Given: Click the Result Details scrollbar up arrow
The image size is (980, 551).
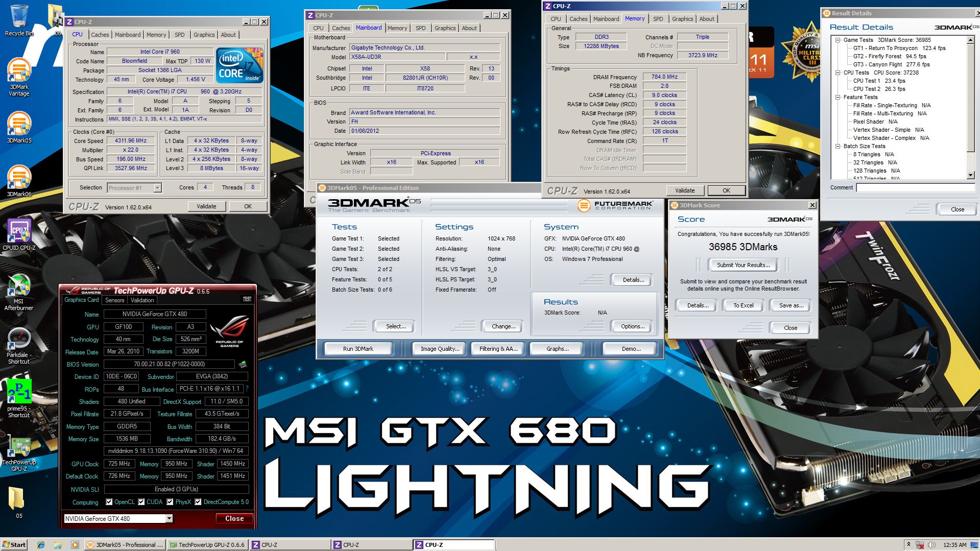Looking at the screenshot, I should click(x=970, y=39).
